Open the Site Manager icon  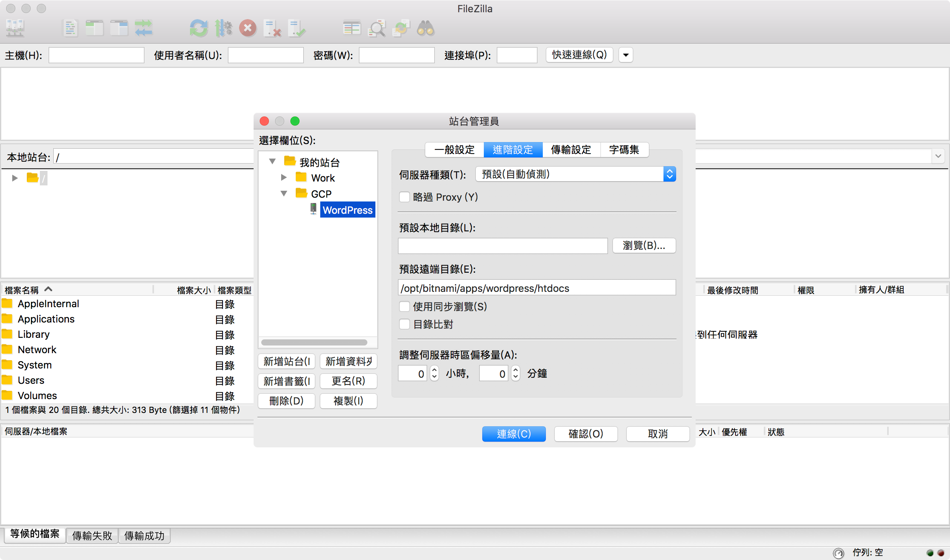coord(15,28)
